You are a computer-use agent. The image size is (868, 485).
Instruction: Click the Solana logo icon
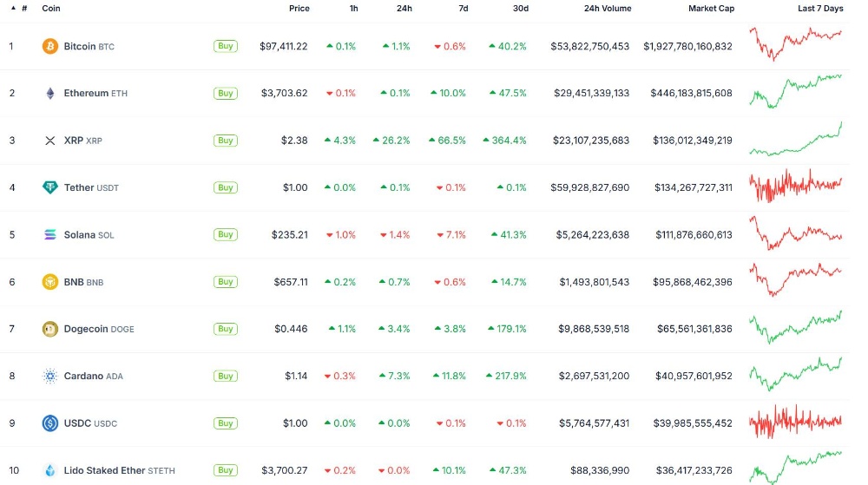[49, 234]
